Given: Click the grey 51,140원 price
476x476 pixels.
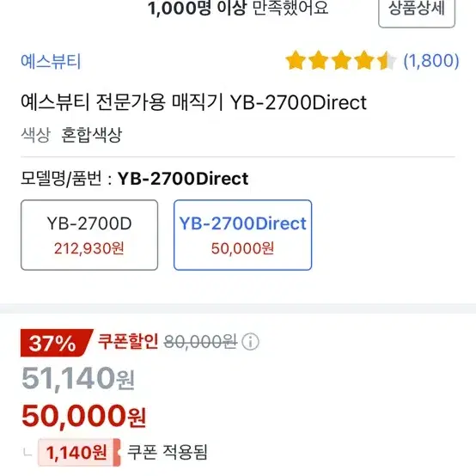Looking at the screenshot, I should (78, 379).
